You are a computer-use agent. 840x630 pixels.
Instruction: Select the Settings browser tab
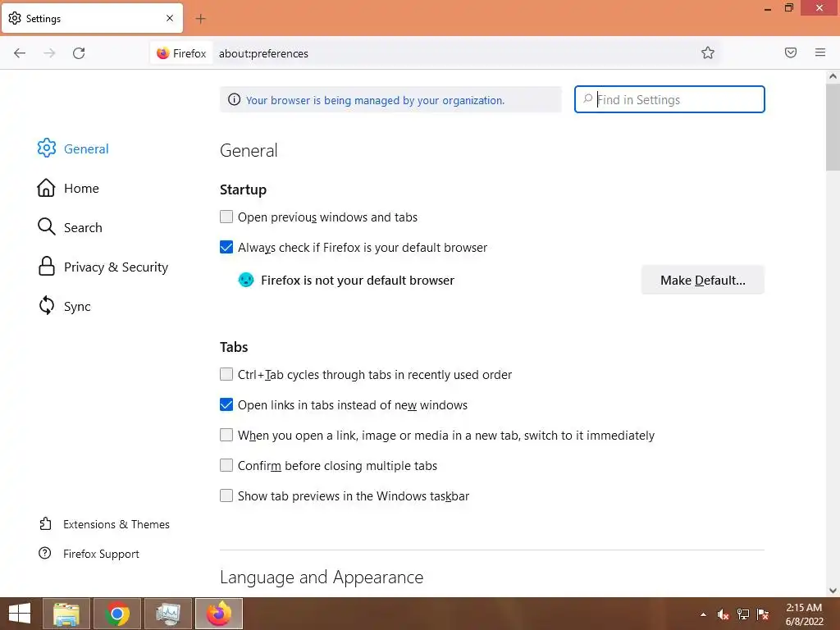coord(92,18)
